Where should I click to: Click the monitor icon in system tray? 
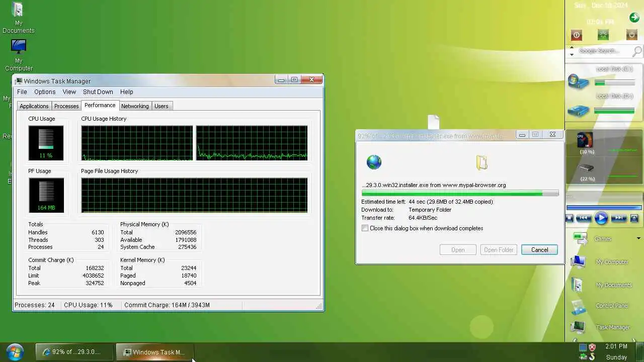[x=583, y=347]
